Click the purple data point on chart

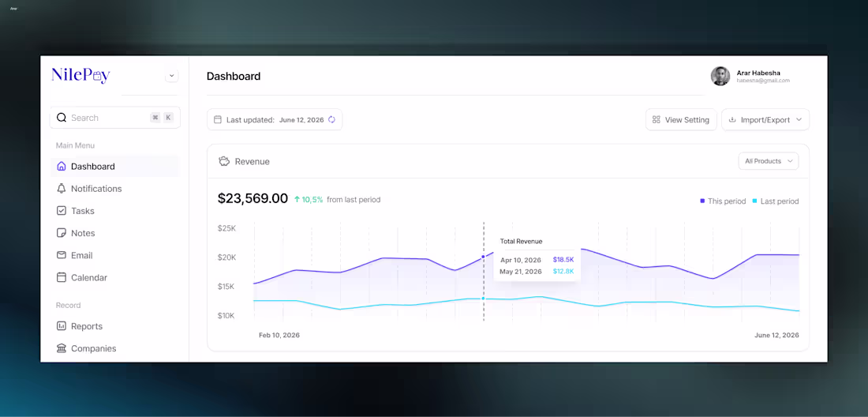coord(483,257)
